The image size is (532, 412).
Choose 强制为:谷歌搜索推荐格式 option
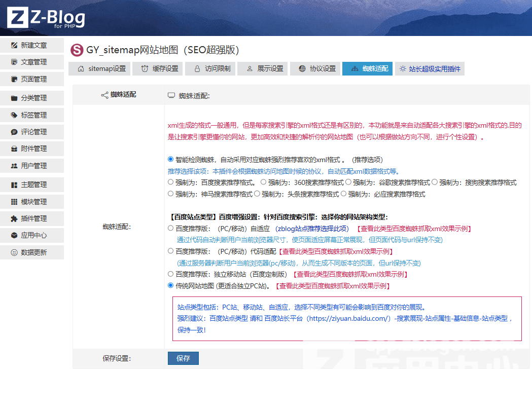pos(348,182)
